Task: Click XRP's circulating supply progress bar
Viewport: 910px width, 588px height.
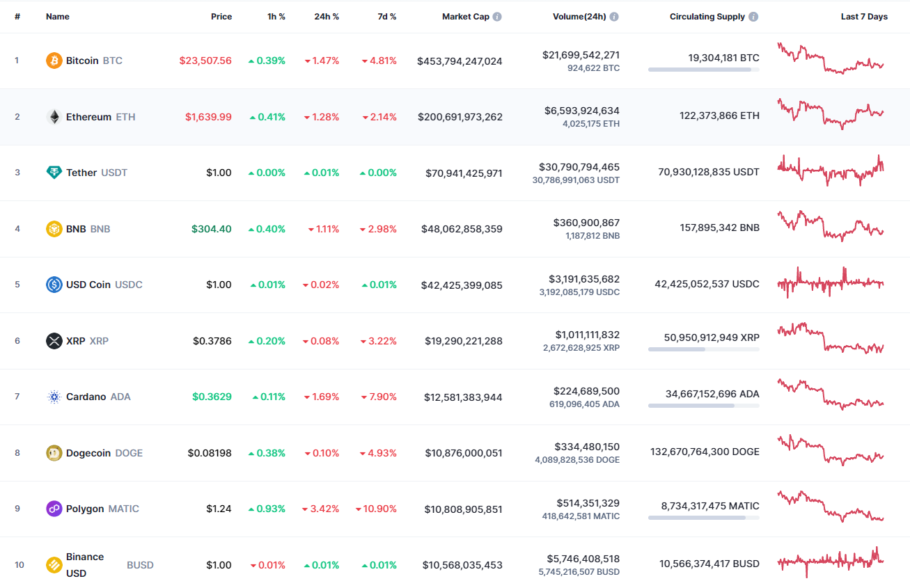Action: point(703,348)
